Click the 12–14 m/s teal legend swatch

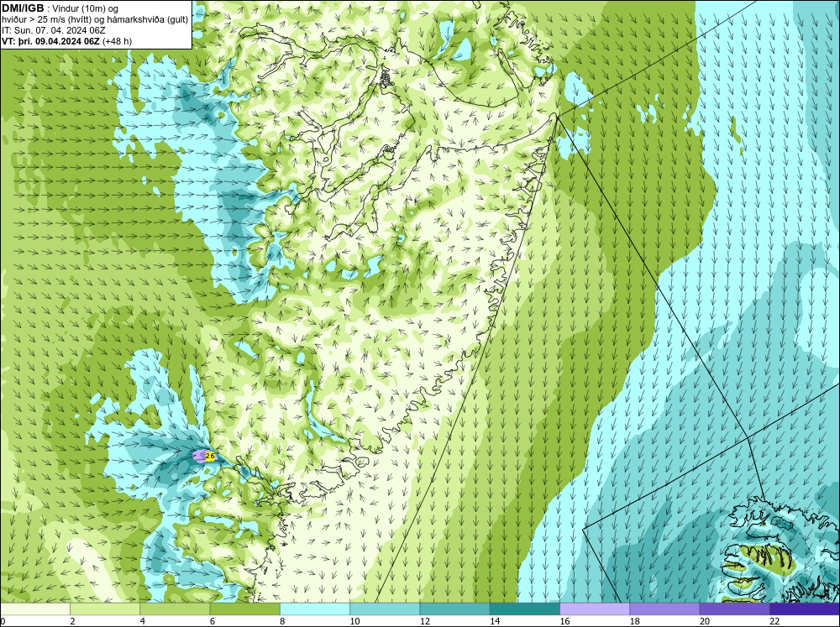tap(454, 609)
